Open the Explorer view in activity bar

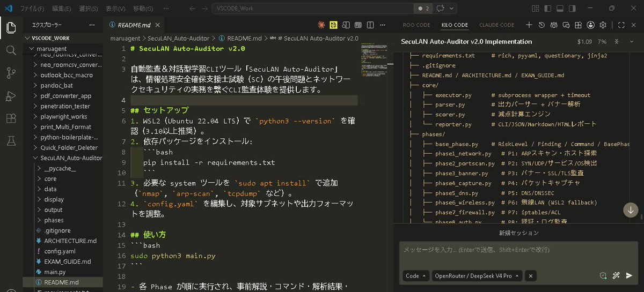(x=11, y=27)
